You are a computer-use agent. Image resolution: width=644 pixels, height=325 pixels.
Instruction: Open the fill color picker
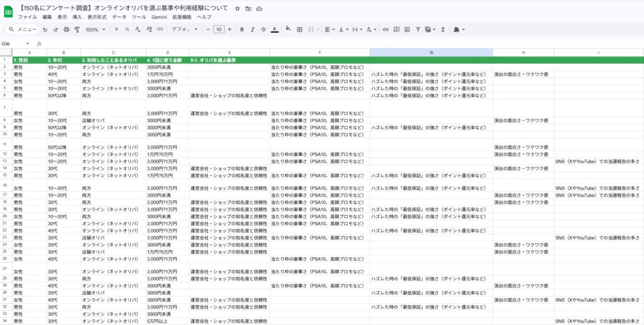[x=288, y=30]
